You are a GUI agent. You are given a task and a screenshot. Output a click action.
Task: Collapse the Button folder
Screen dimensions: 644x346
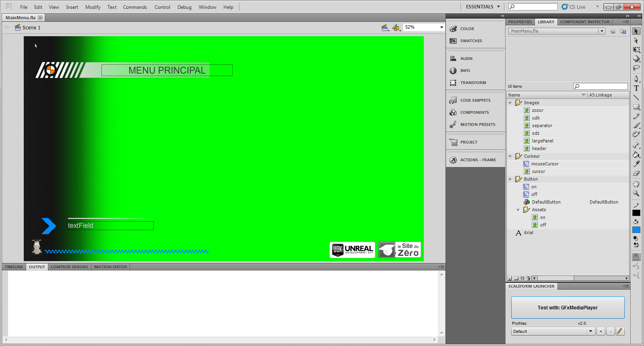(510, 179)
